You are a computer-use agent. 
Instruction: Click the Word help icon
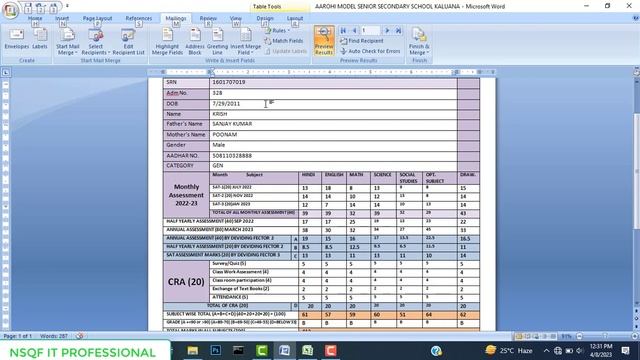click(636, 18)
